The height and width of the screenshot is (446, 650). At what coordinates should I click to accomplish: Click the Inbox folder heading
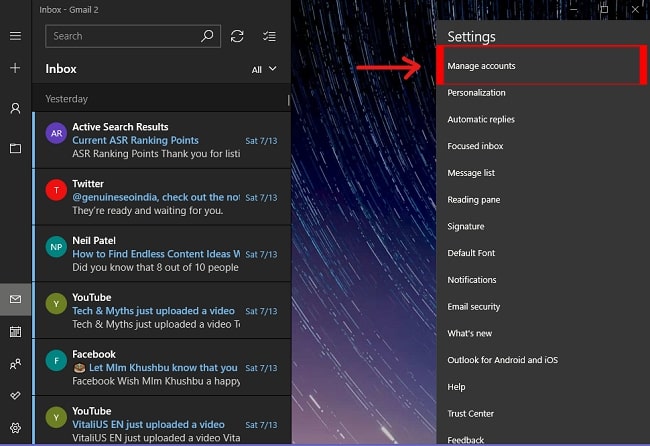(61, 69)
